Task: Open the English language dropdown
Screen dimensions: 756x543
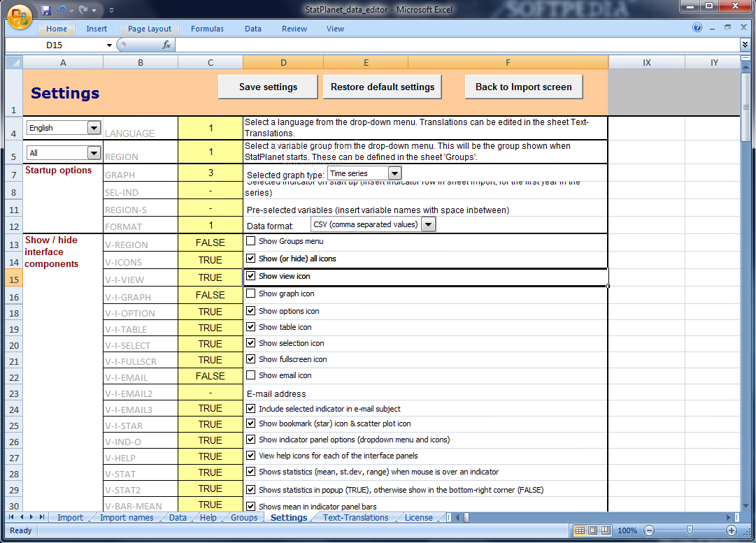Action: [94, 128]
